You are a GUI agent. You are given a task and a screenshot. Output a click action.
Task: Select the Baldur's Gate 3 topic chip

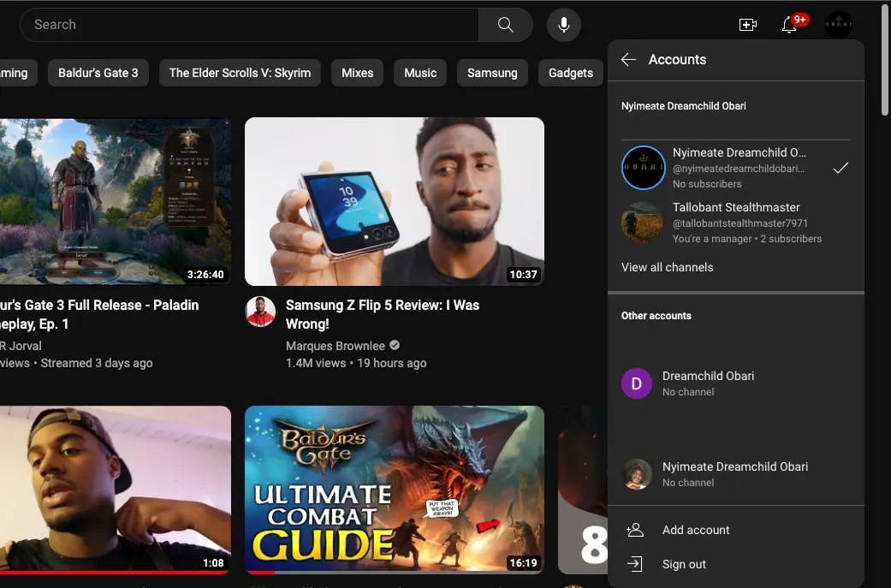tap(98, 73)
